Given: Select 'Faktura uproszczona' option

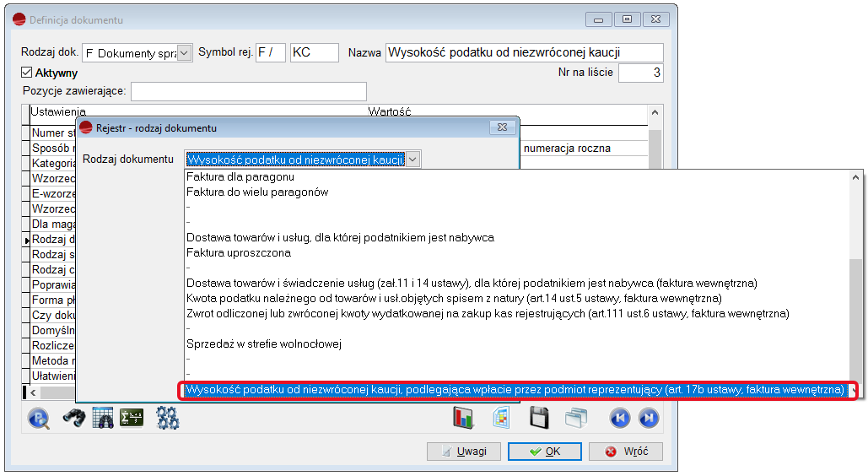Looking at the screenshot, I should click(239, 252).
